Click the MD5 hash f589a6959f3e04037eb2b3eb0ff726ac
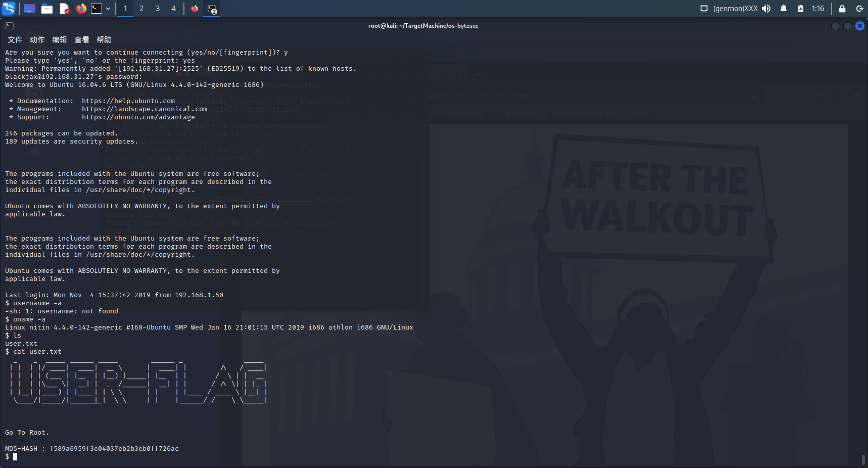The height and width of the screenshot is (468, 868). point(114,449)
